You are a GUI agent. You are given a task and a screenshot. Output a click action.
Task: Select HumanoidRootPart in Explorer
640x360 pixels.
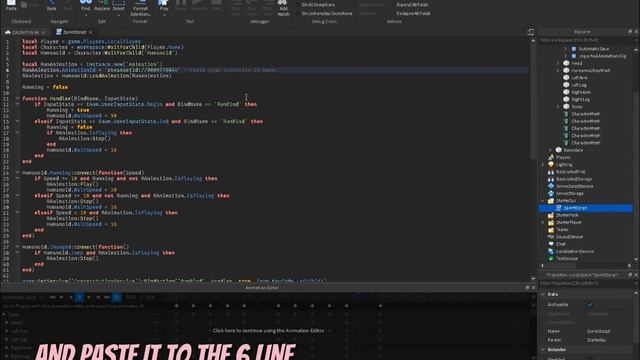pos(591,70)
